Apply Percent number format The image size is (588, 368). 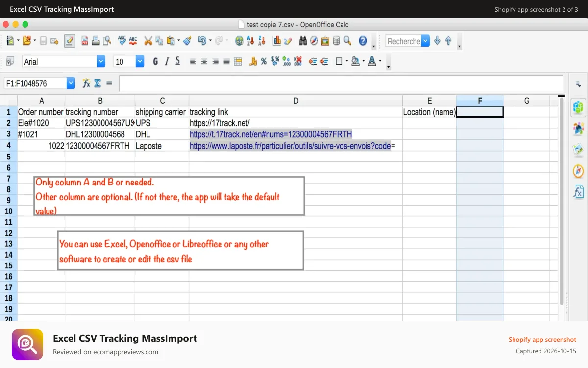click(264, 61)
